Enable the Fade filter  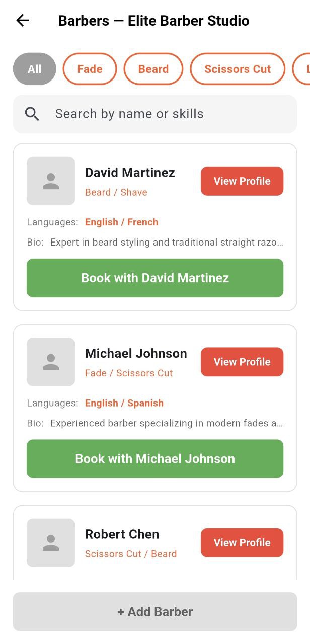[90, 69]
